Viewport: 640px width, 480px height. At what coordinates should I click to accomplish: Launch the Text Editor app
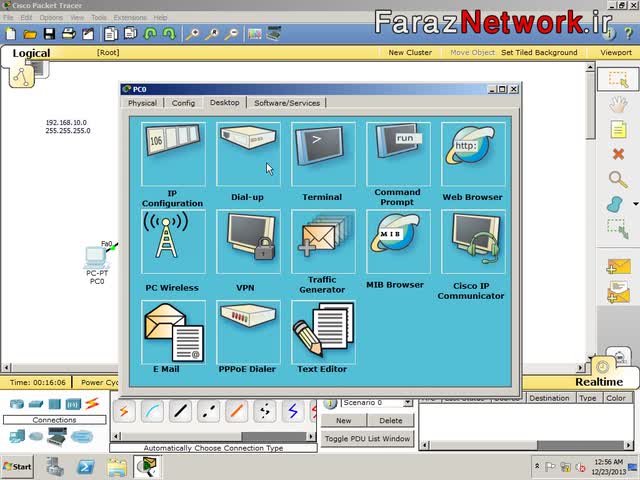click(323, 332)
